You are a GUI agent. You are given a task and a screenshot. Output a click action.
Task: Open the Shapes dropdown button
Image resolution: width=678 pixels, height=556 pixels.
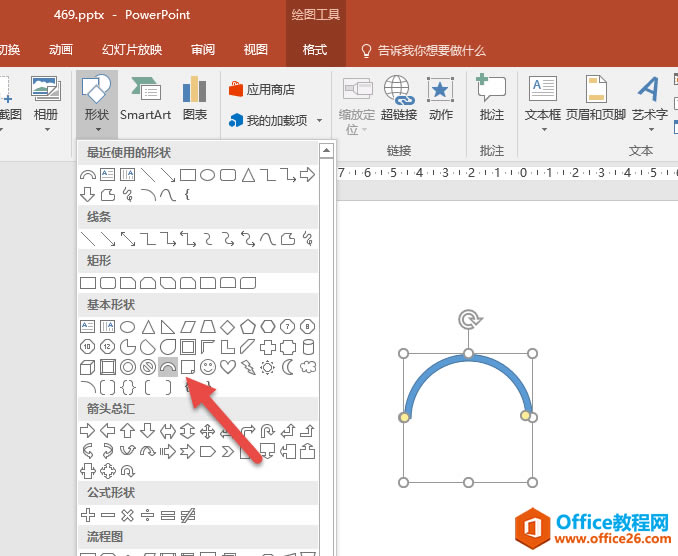97,105
